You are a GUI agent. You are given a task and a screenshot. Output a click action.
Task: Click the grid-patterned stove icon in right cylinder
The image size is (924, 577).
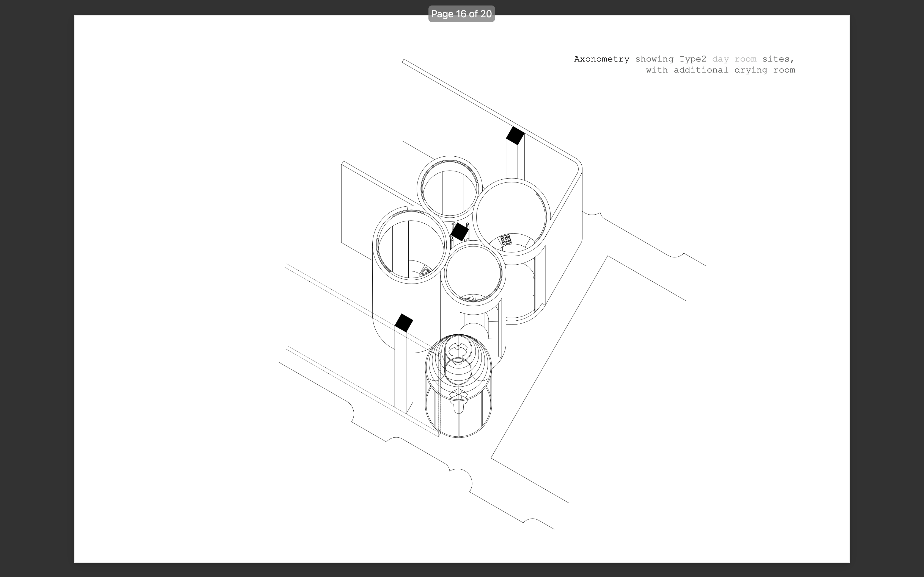click(506, 240)
